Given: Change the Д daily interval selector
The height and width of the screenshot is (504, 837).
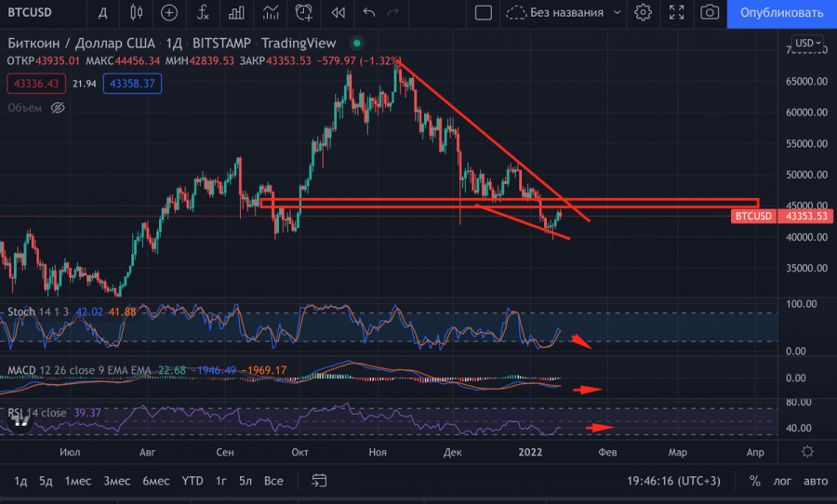Looking at the screenshot, I should pos(102,13).
